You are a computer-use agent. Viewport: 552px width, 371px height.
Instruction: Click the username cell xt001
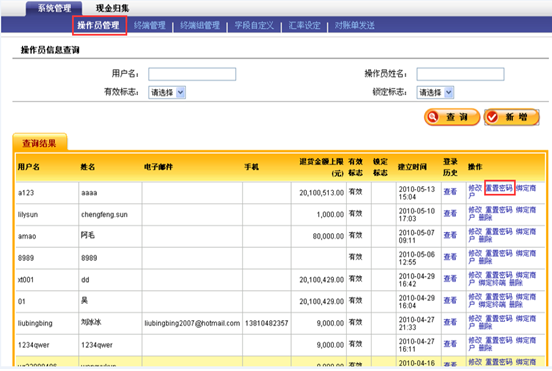pyautogui.click(x=26, y=280)
